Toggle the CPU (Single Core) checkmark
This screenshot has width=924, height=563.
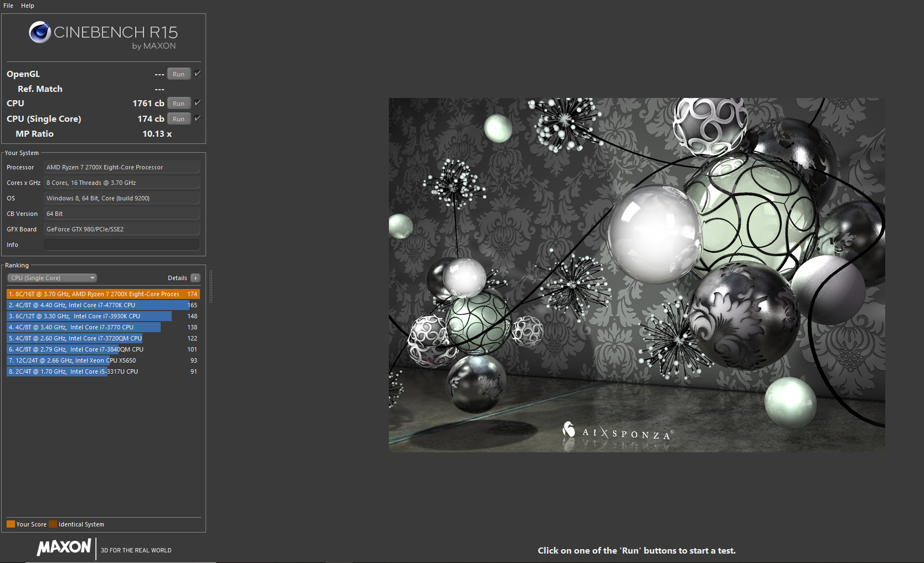[x=198, y=117]
